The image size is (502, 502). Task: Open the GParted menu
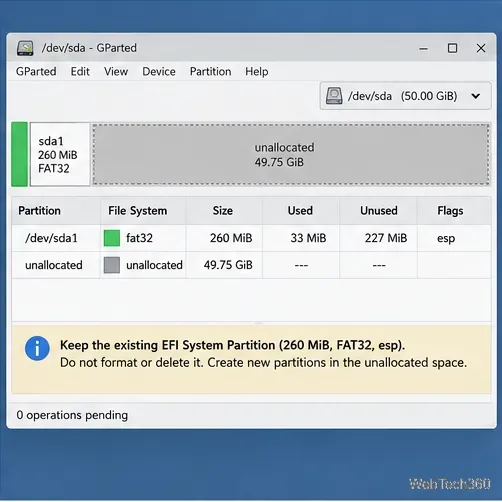(x=36, y=71)
